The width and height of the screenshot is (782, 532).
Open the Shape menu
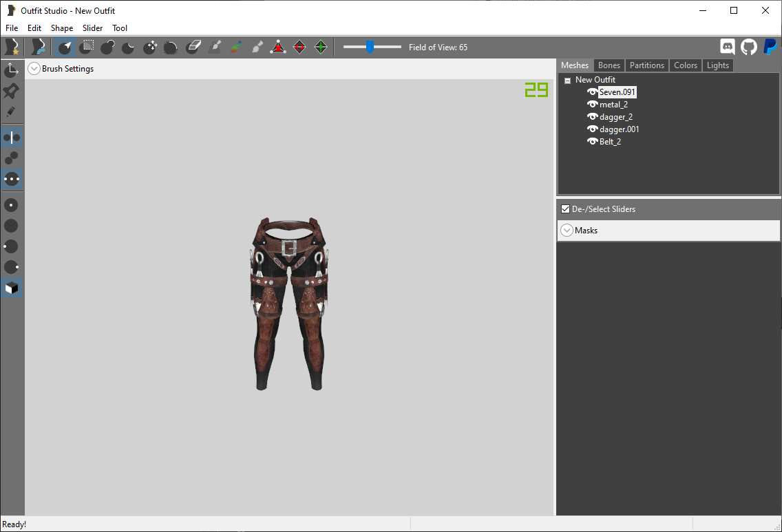[x=62, y=28]
